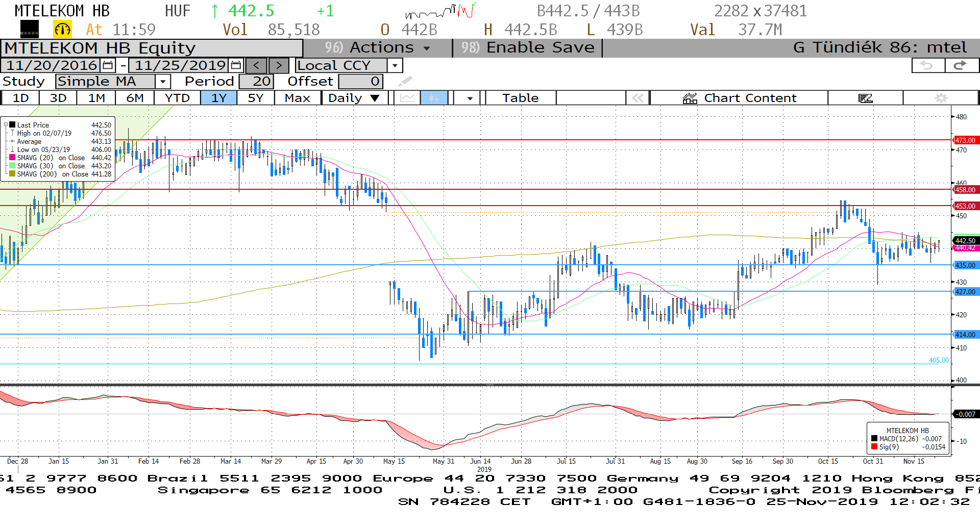Switch to candlestick chart type
980x530 pixels.
tap(434, 98)
